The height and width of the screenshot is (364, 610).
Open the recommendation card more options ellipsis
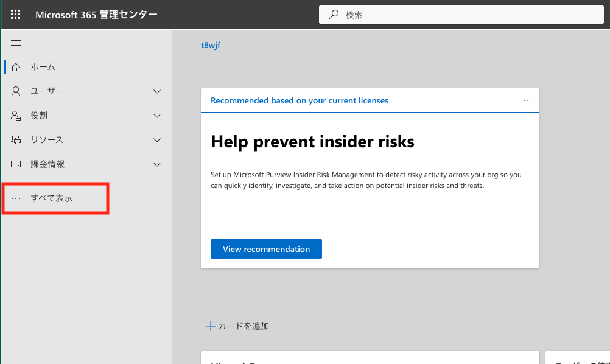click(x=527, y=100)
